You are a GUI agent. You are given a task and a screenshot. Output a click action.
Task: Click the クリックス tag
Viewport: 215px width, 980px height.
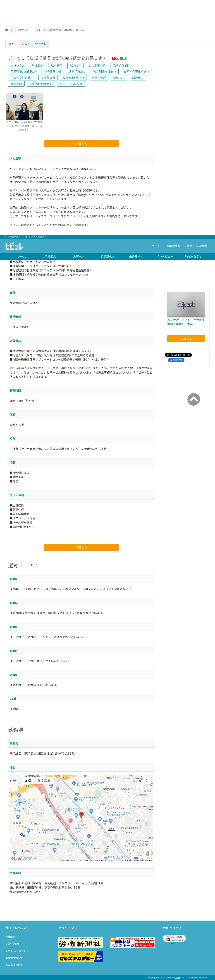tap(18, 65)
